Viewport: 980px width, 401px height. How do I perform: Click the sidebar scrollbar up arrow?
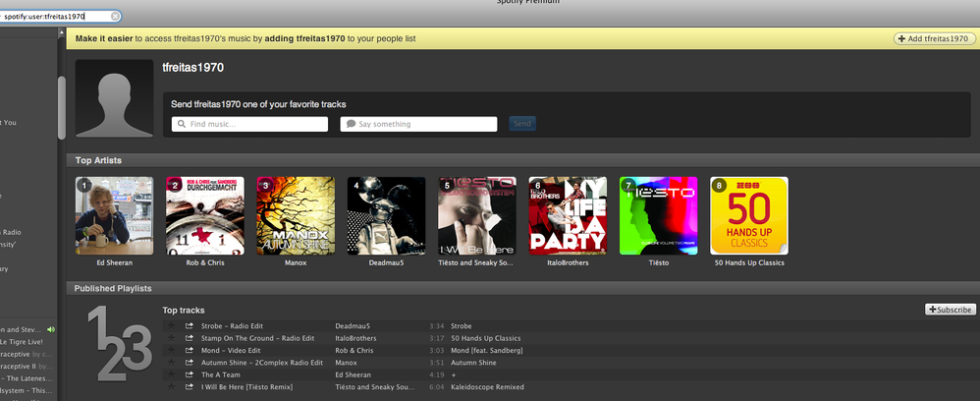coord(61,31)
